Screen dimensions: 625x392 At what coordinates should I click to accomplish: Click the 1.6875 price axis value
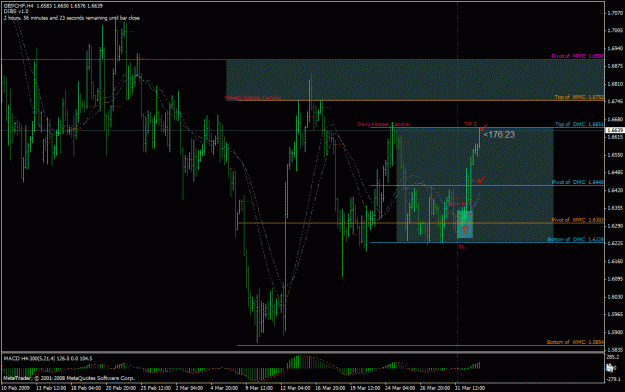615,66
